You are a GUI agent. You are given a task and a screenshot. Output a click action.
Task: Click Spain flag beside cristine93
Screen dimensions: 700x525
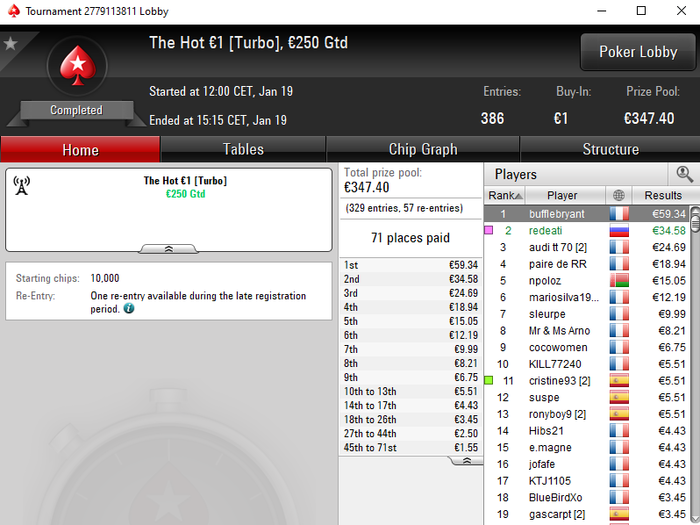619,381
